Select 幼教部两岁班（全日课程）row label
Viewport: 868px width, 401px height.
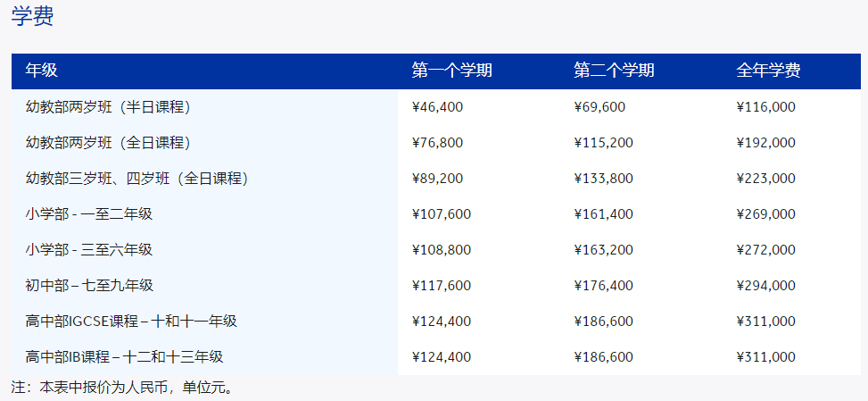108,143
